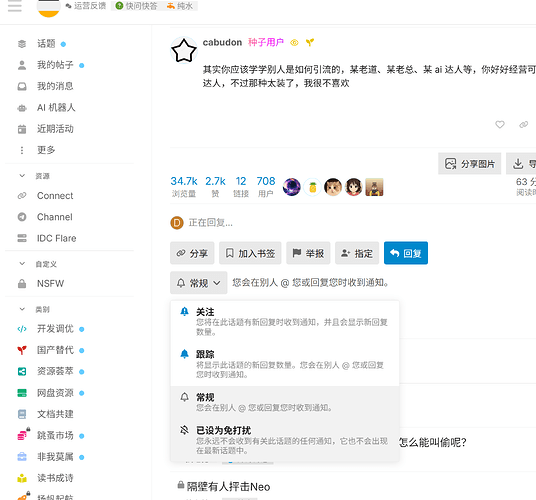Open the cat participant avatar
Viewport: 536px width, 500px height.
click(333, 187)
